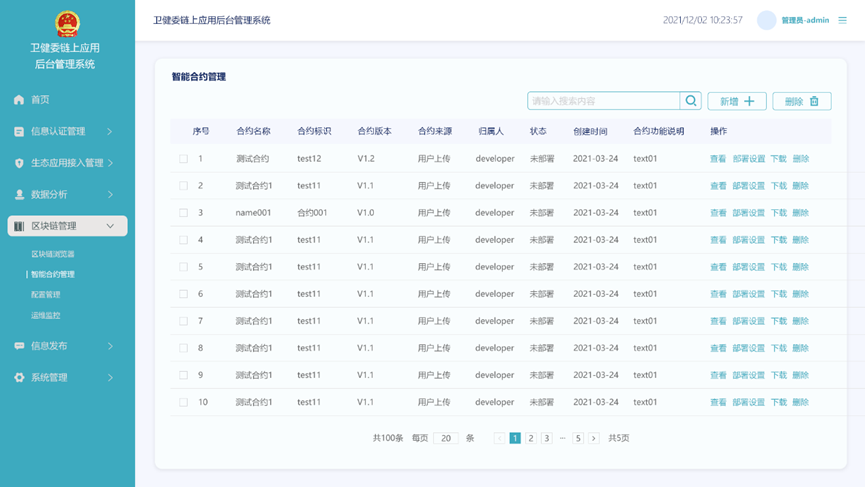The image size is (865, 487).
Task: Click 下载 link in row 5
Action: [x=778, y=267]
